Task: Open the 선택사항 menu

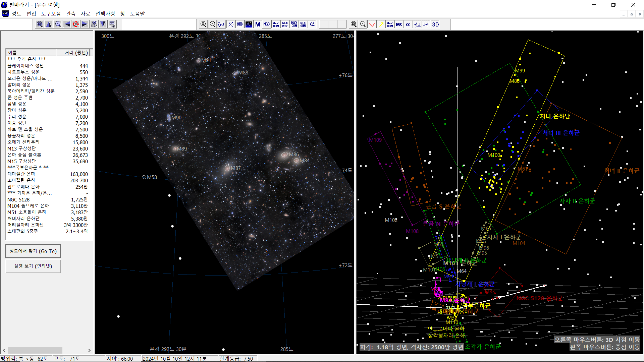Action: coord(105,14)
